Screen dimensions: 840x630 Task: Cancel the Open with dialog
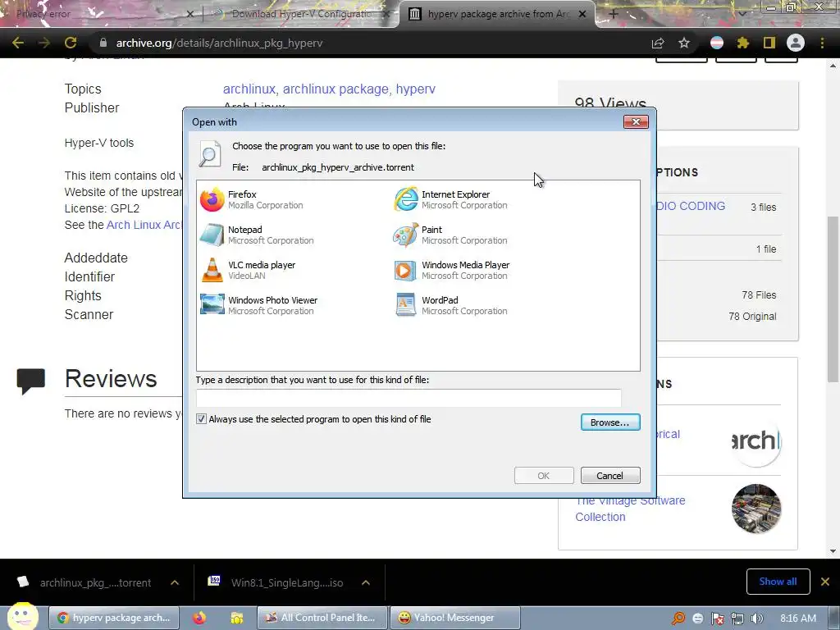(610, 476)
